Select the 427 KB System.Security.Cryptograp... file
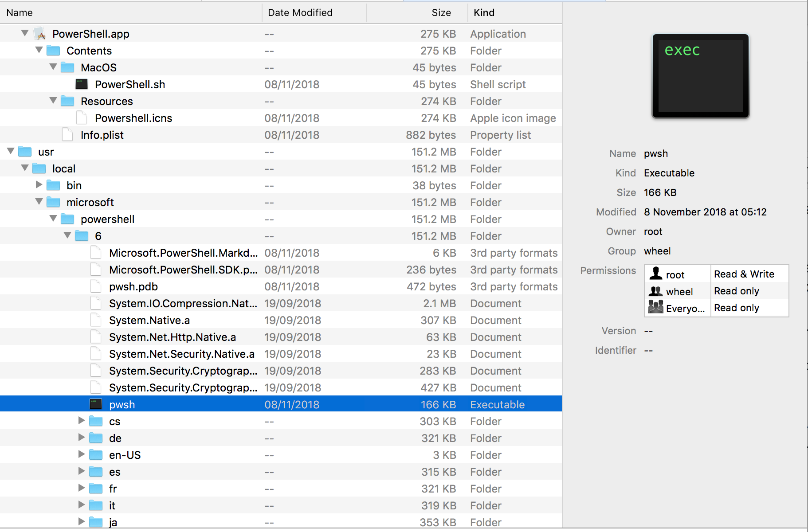The height and width of the screenshot is (532, 808). point(281,387)
